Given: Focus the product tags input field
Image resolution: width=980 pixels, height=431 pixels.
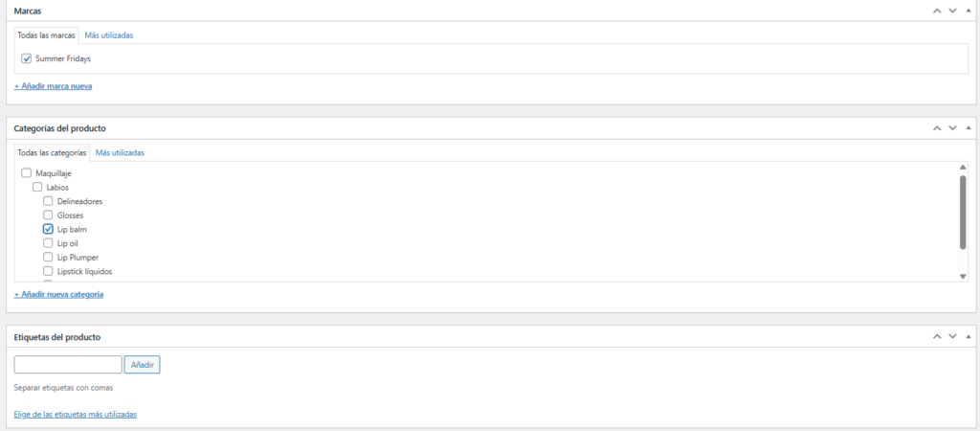Looking at the screenshot, I should click(x=68, y=365).
